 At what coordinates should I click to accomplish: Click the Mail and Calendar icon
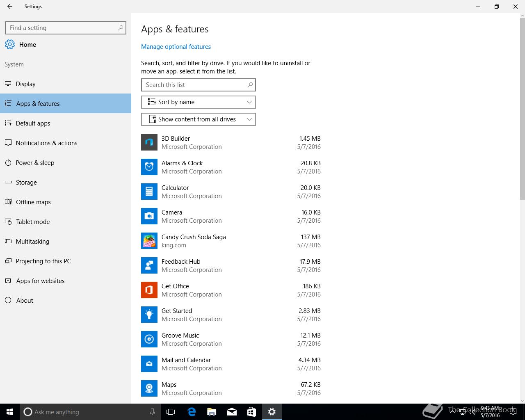point(149,364)
